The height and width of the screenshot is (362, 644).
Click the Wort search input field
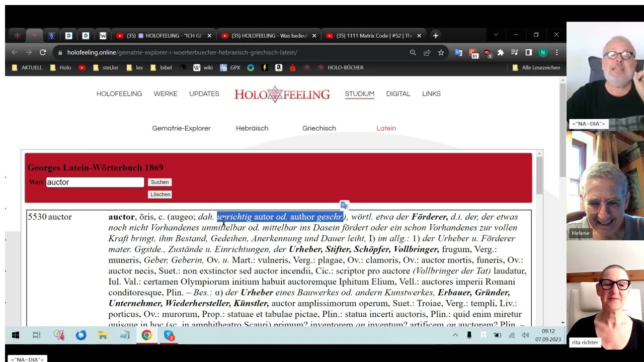[x=95, y=182]
